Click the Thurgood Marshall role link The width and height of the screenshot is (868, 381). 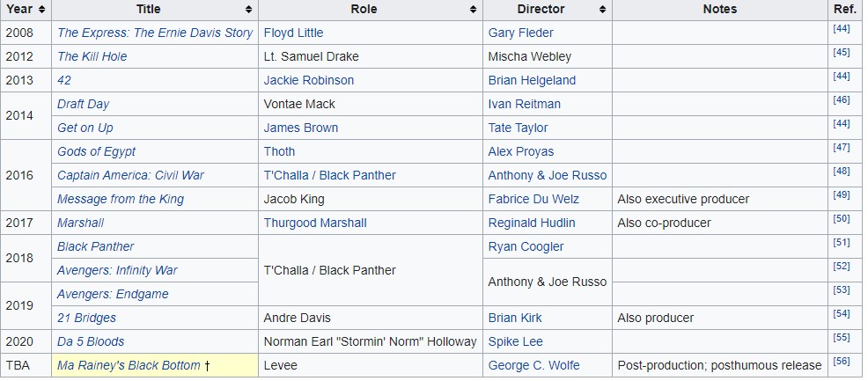pyautogui.click(x=315, y=223)
